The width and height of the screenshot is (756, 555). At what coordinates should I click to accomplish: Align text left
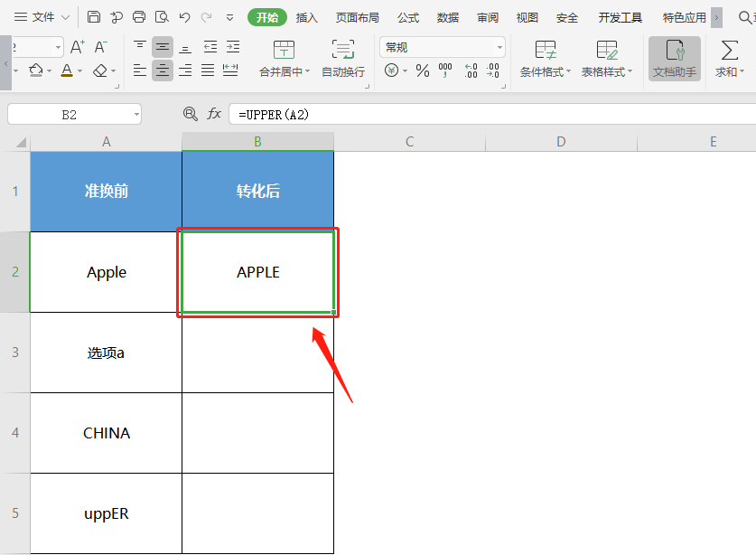[x=140, y=71]
